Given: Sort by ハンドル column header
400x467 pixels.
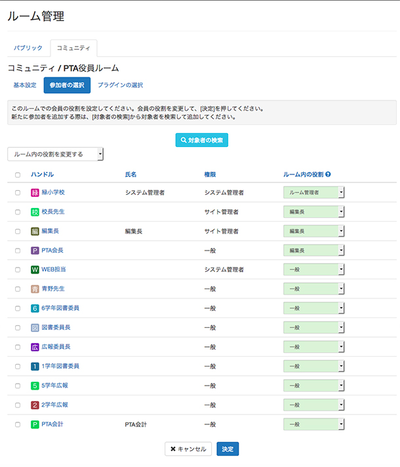Looking at the screenshot, I should (42, 174).
